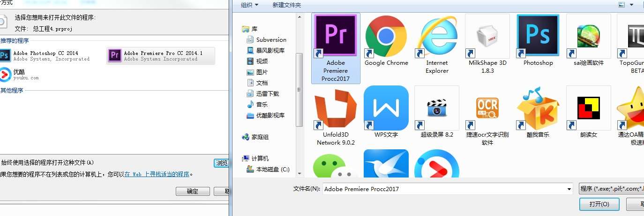
Task: Select the sai绘画软件 shortcut
Action: tap(589, 40)
